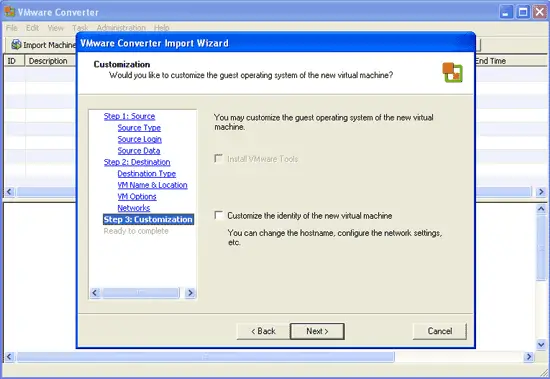Click the VMware Converter title bar icon
The height and width of the screenshot is (379, 550).
pyautogui.click(x=10, y=12)
